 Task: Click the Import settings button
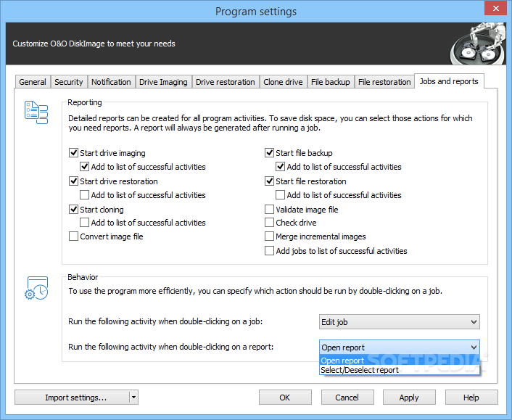[73, 398]
